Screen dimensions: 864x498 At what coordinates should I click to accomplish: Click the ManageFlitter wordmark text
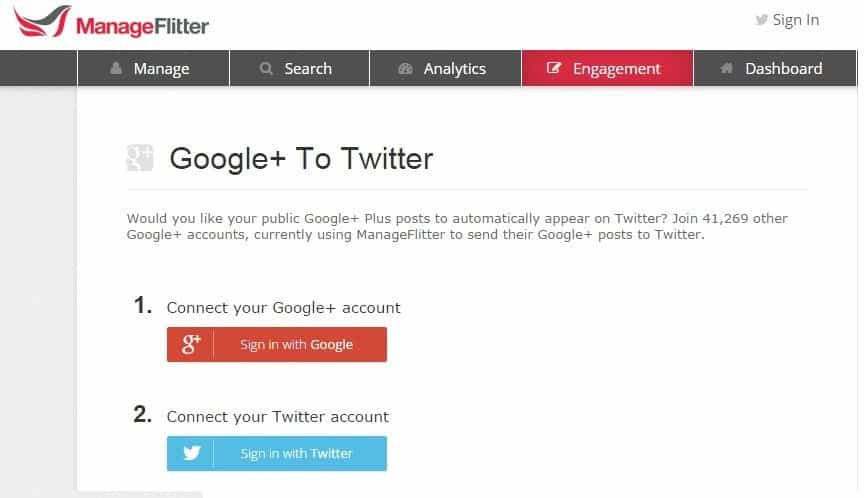pos(142,26)
